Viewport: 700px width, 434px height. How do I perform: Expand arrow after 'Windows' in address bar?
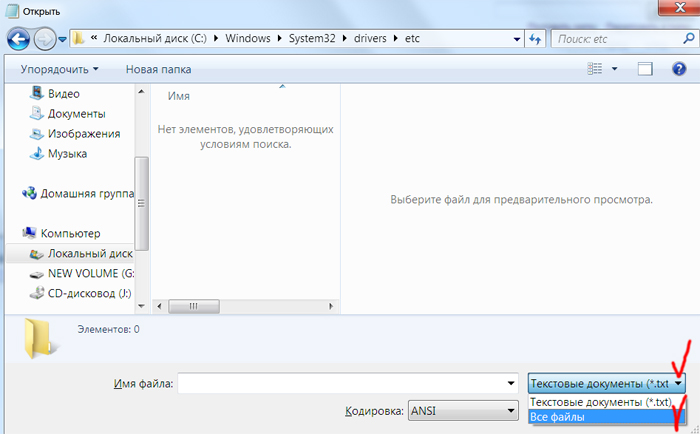(x=280, y=38)
